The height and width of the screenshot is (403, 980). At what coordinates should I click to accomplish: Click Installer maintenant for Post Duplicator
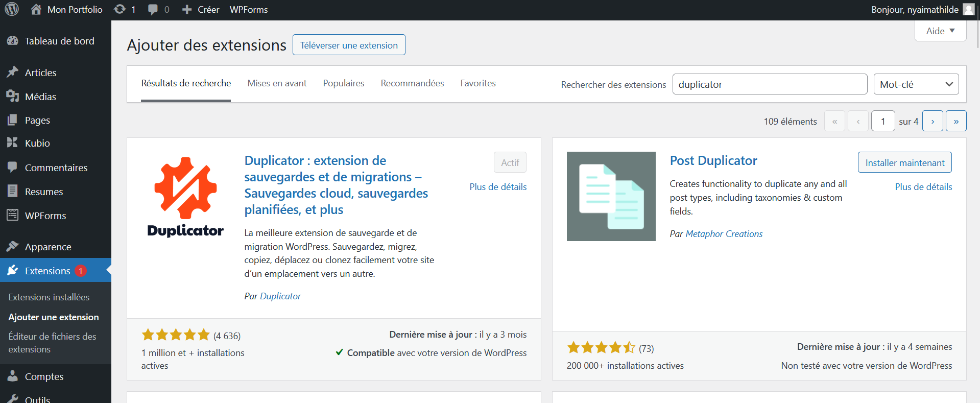(905, 162)
